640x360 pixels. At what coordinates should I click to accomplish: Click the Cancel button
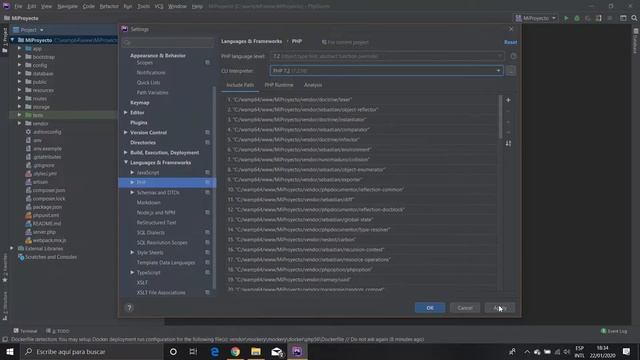pyautogui.click(x=465, y=308)
